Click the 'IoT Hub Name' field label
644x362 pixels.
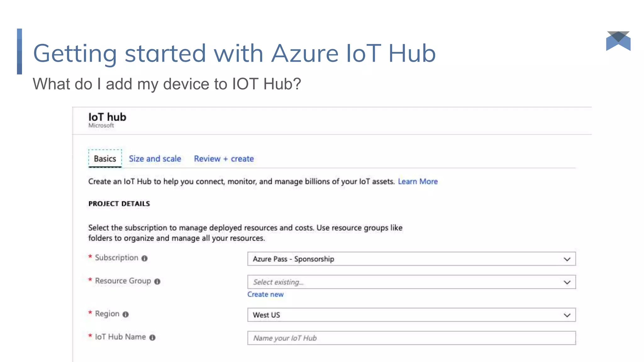tap(120, 337)
